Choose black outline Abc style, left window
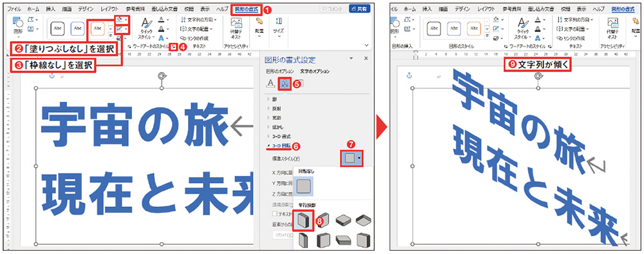Image resolution: width=644 pixels, height=254 pixels. point(57,28)
